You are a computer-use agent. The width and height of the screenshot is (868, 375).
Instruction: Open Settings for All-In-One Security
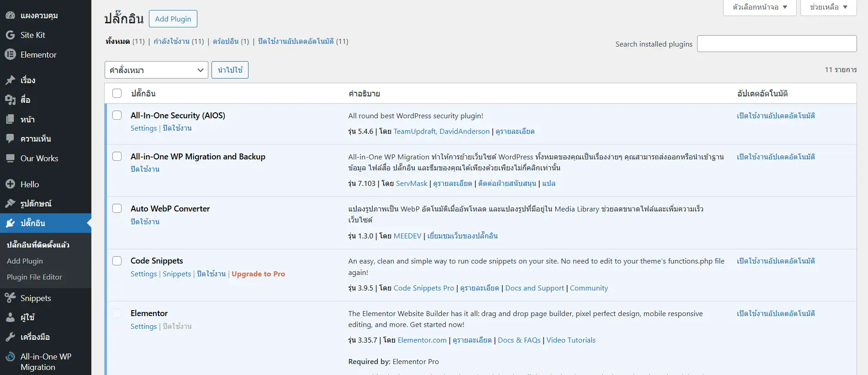(143, 128)
